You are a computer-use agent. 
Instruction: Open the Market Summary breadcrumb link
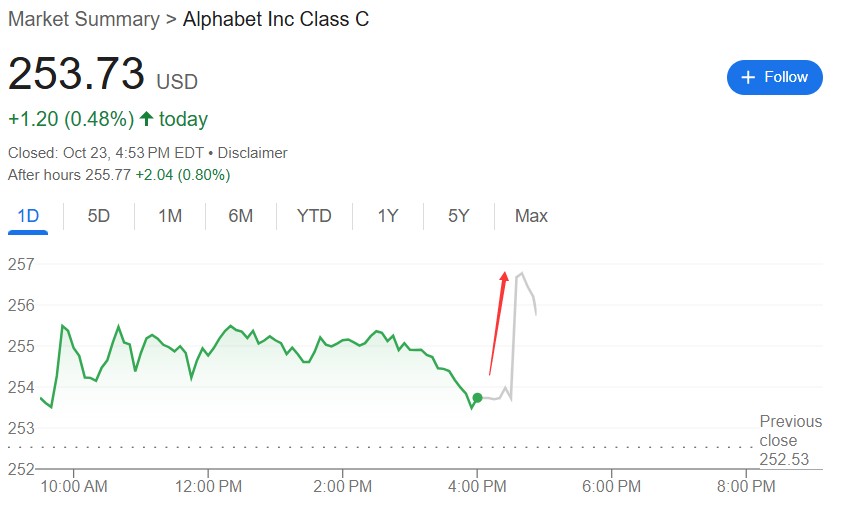(x=83, y=19)
